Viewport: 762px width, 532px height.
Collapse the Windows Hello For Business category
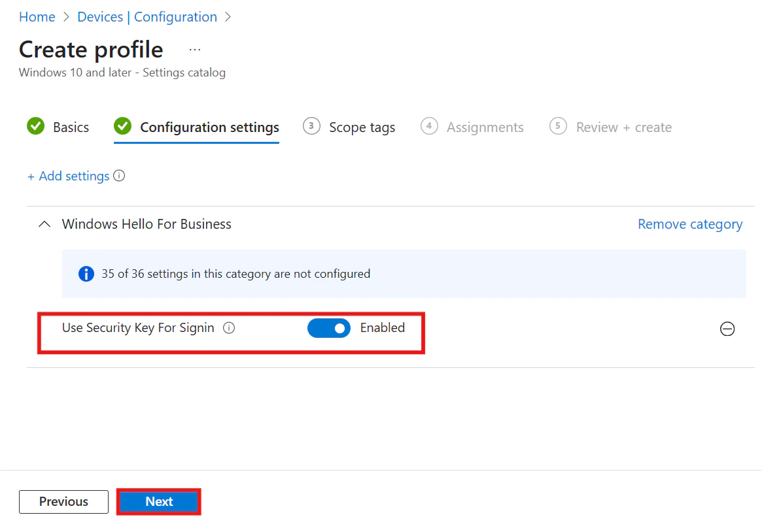(44, 224)
